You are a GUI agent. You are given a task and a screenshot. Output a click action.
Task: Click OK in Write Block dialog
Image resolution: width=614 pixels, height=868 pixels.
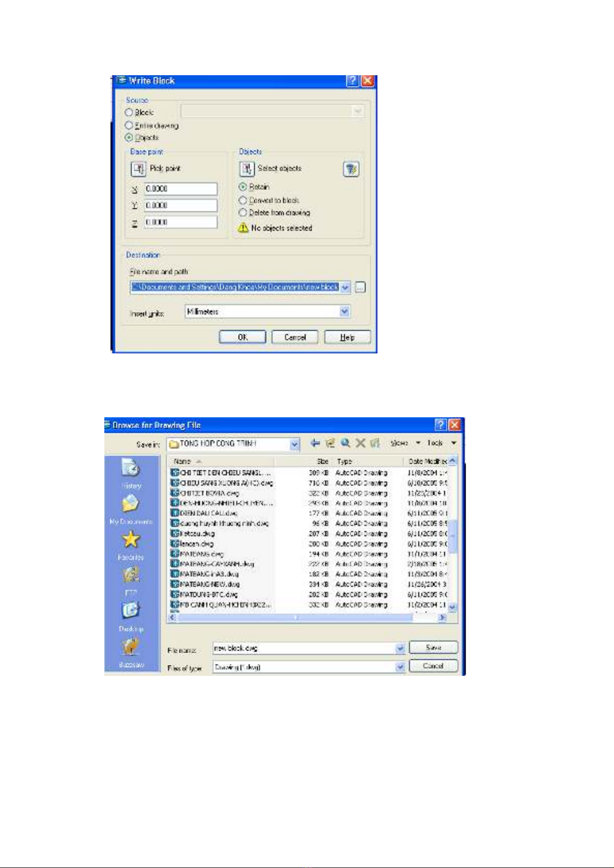click(x=242, y=337)
